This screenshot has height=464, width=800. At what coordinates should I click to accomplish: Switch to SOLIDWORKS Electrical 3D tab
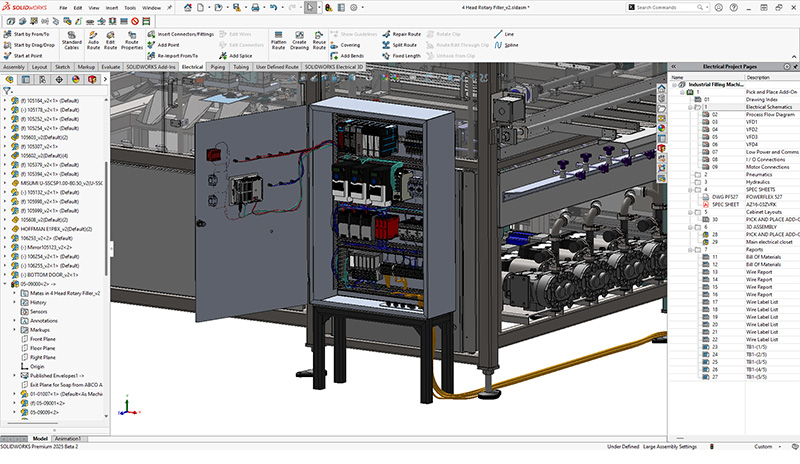click(334, 67)
